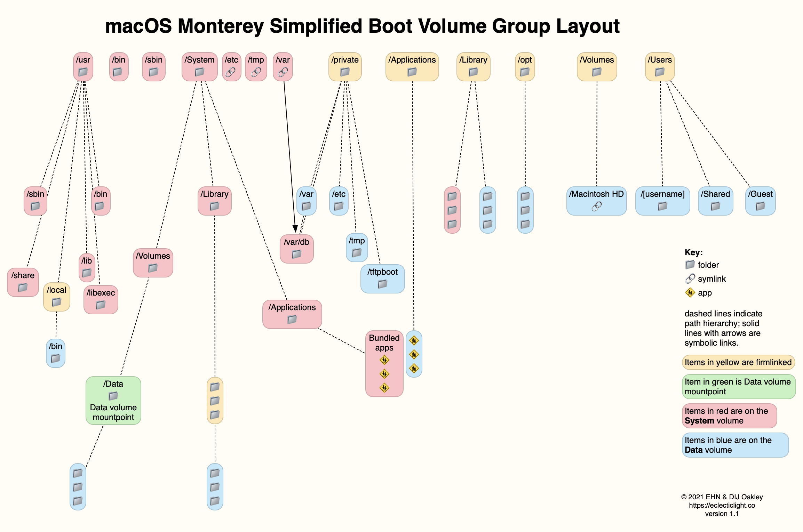Click the symlink icon in /etc node
This screenshot has width=803, height=532.
coord(231,72)
